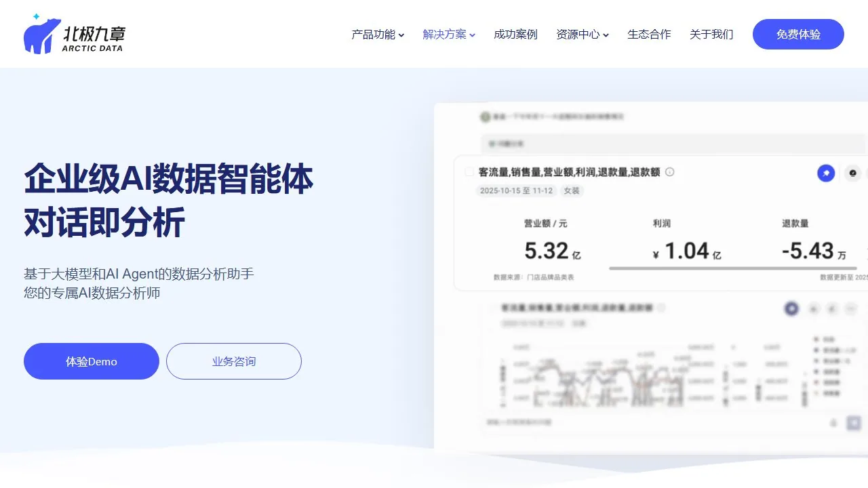Click the 女装 filter tag
The height and width of the screenshot is (488, 868).
[572, 191]
